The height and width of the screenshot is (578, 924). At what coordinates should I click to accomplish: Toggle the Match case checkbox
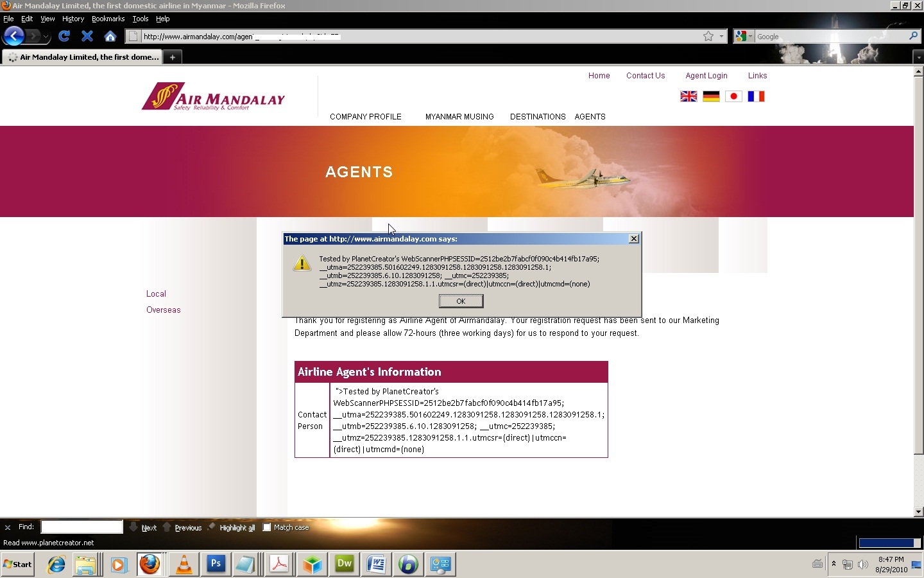tap(267, 527)
